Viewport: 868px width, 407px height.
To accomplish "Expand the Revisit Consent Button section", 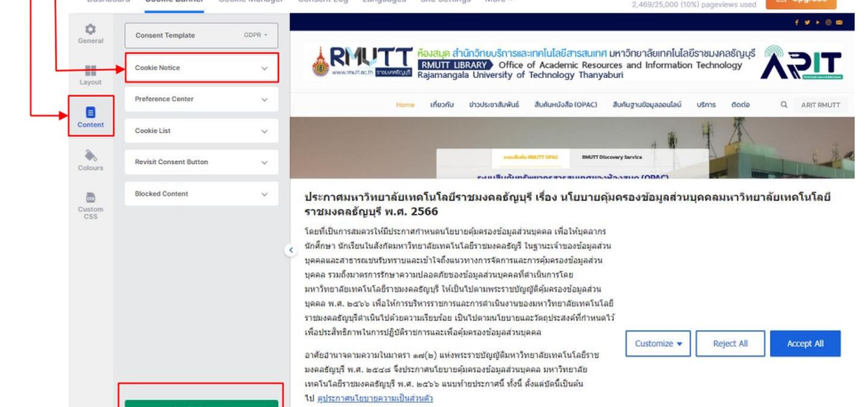I will coord(201,162).
